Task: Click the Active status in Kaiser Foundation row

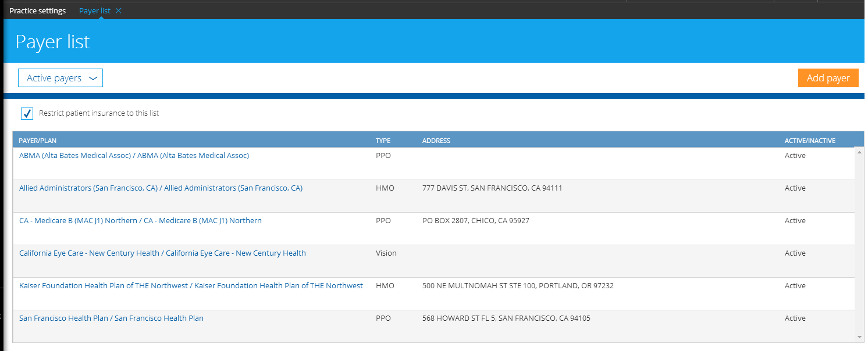Action: [795, 286]
